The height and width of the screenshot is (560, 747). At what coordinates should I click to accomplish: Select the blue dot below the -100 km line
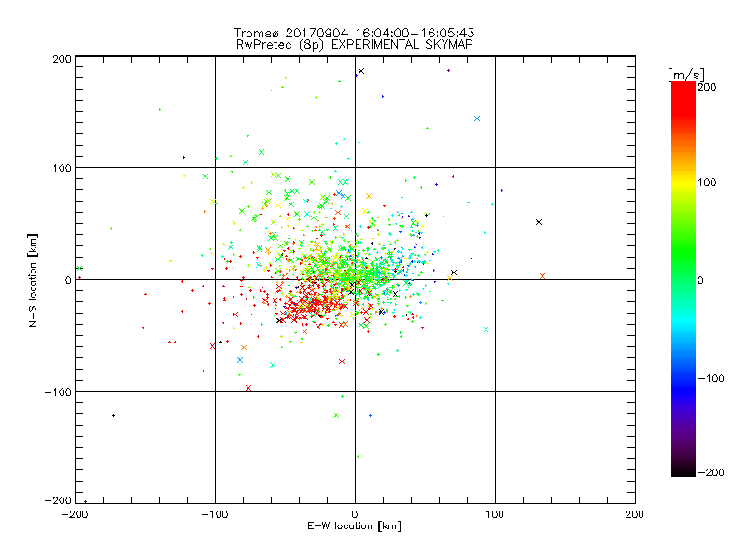pyautogui.click(x=370, y=415)
